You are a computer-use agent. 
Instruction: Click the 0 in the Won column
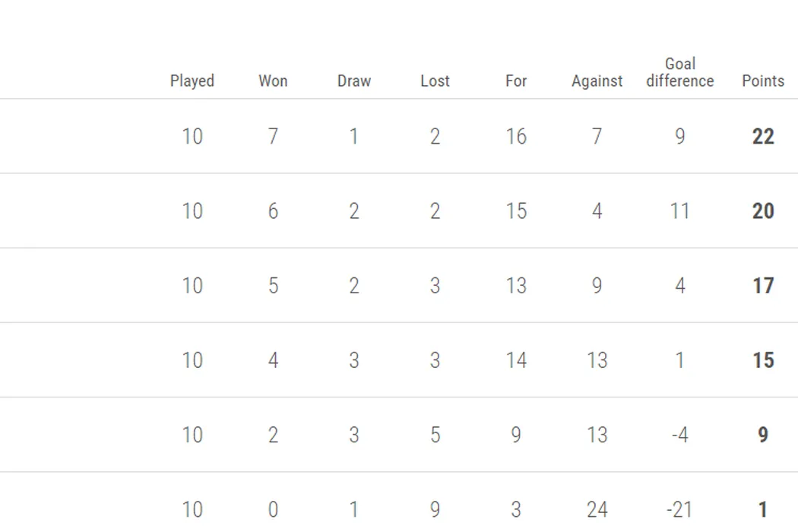tap(273, 509)
